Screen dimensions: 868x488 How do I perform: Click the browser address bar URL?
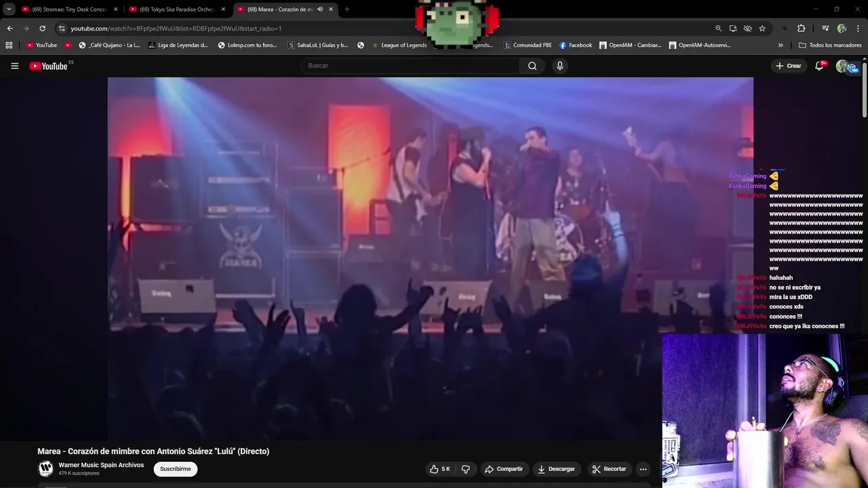click(176, 28)
